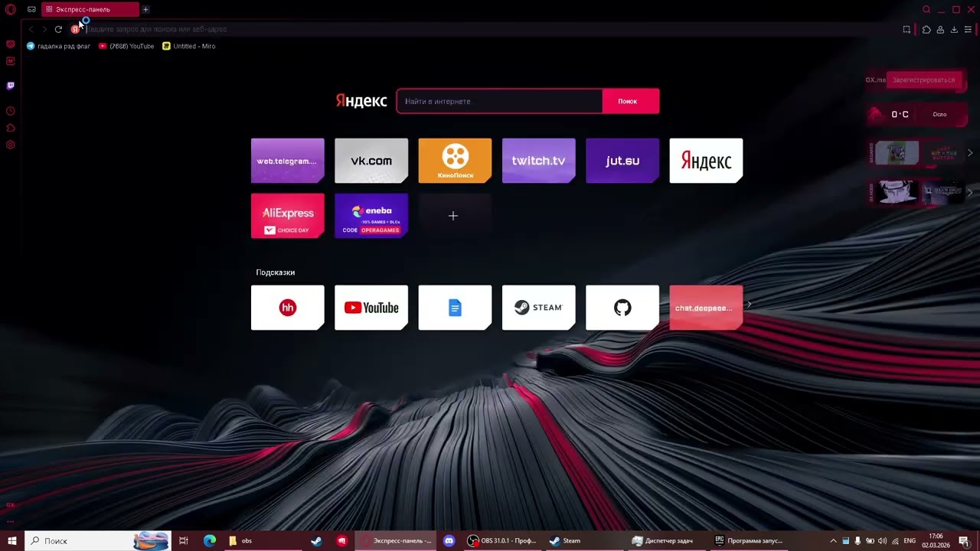Image resolution: width=980 pixels, height=551 pixels.
Task: Open the гадалка рэд флаг bookmark
Action: pos(58,46)
